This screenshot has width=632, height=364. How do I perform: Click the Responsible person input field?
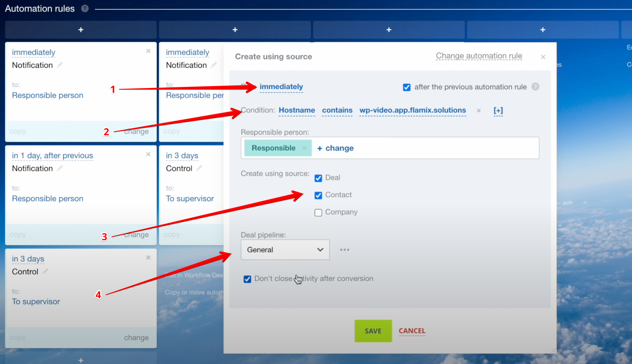pos(442,148)
